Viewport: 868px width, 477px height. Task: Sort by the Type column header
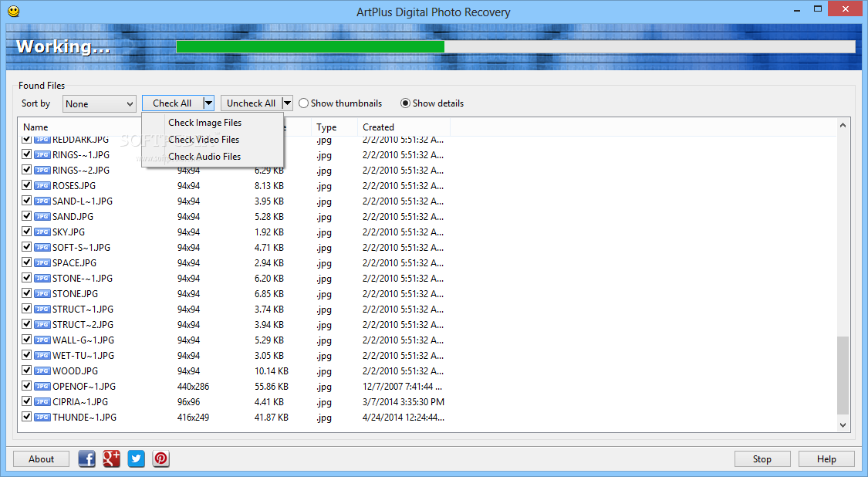pos(326,127)
